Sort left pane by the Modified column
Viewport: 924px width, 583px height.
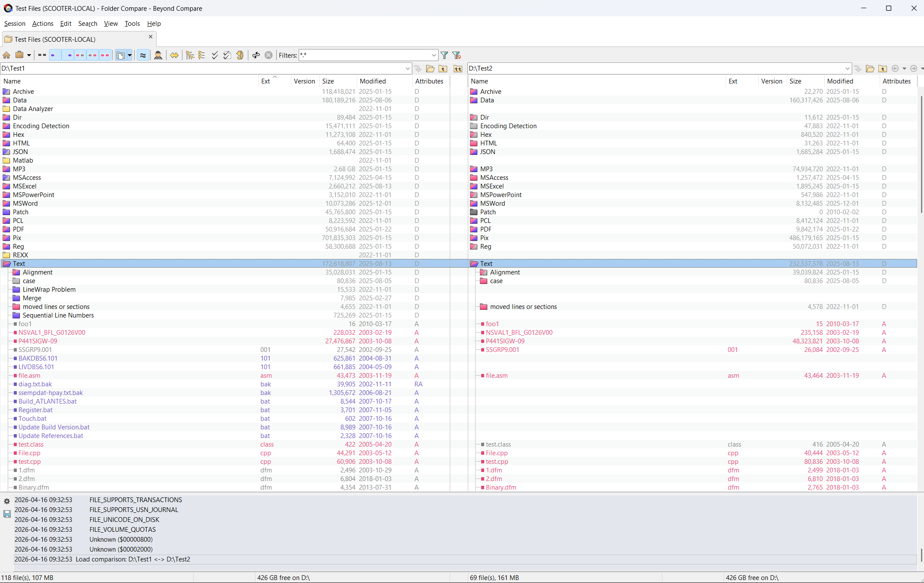point(384,81)
